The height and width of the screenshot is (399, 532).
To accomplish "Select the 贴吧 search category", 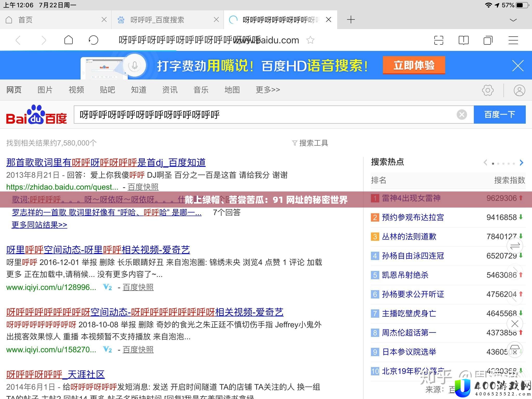I will [x=107, y=90].
